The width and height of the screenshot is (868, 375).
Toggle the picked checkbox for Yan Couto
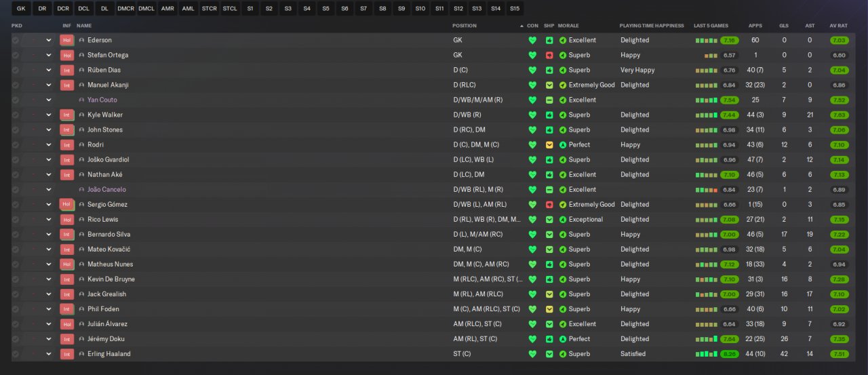(x=16, y=100)
